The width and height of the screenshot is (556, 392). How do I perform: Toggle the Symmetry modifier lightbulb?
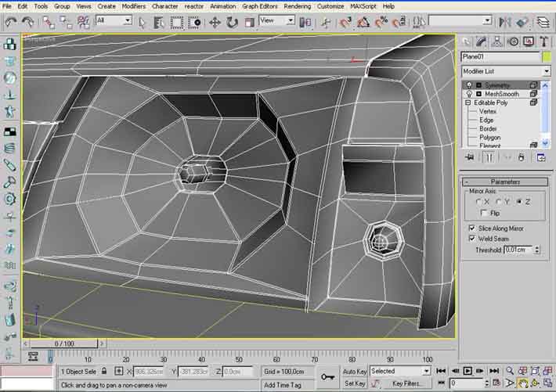coord(470,85)
